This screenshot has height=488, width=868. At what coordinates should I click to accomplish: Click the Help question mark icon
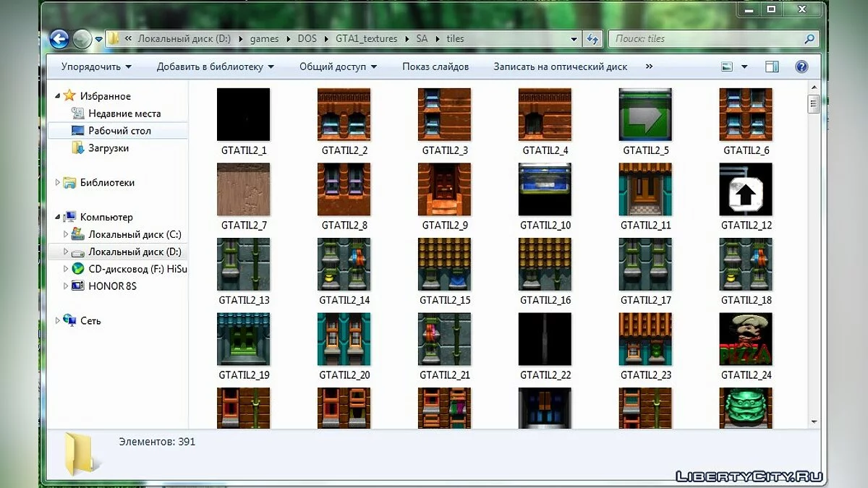(801, 67)
